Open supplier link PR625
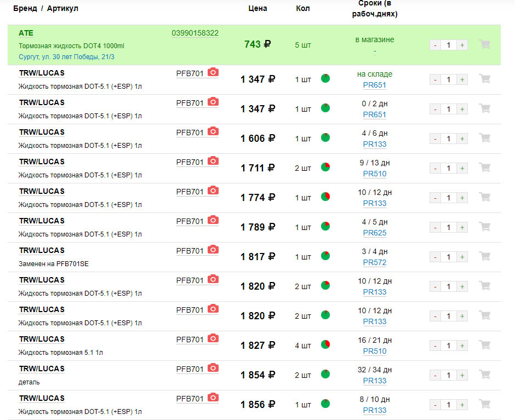Screen dimensions: 515x420 click(374, 233)
